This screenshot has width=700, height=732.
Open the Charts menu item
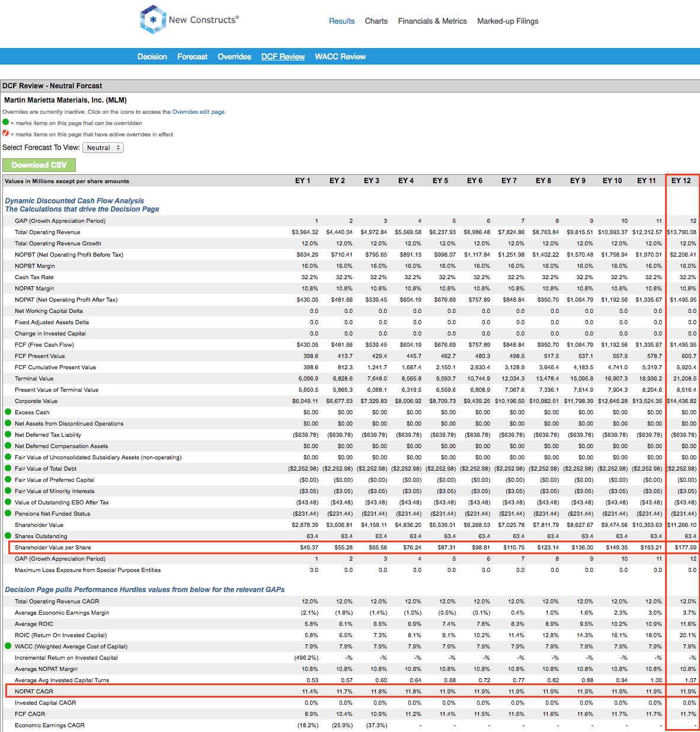pyautogui.click(x=376, y=21)
